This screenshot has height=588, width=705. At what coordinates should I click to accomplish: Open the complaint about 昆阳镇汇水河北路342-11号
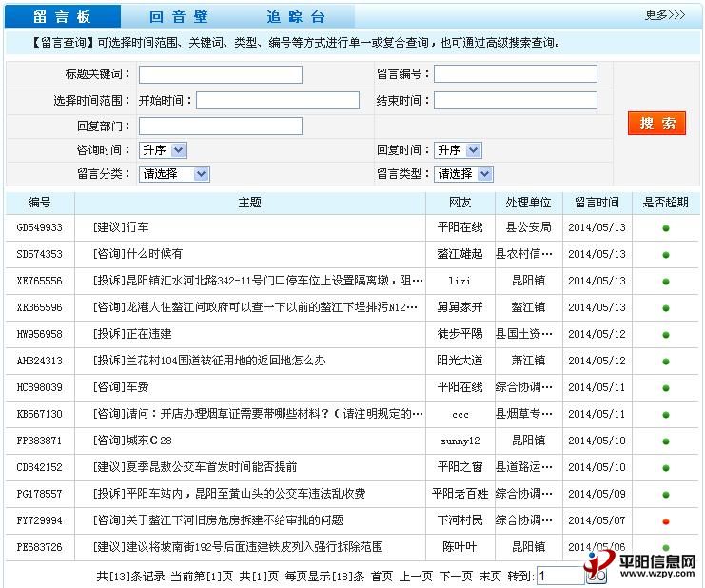tap(258, 281)
